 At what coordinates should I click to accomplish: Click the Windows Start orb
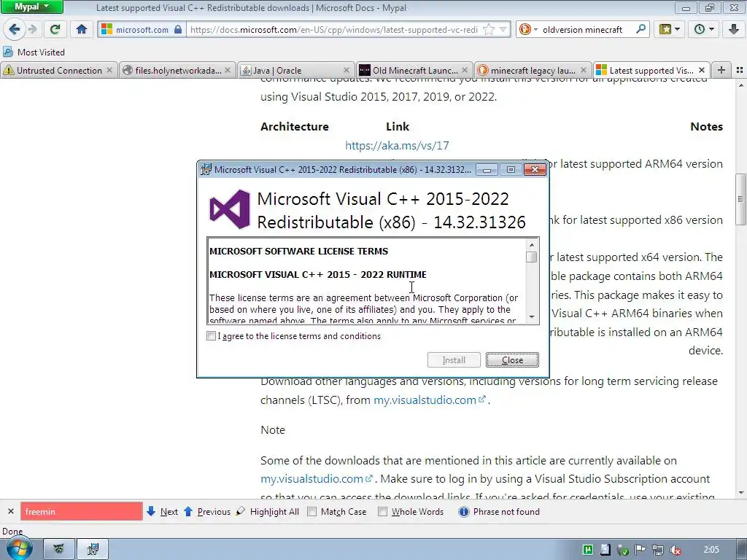(x=19, y=549)
